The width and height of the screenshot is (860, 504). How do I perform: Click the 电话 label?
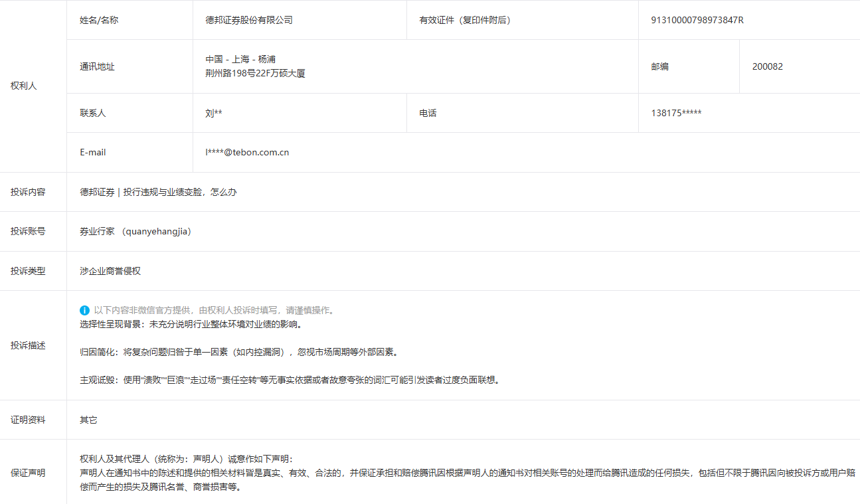coord(428,113)
